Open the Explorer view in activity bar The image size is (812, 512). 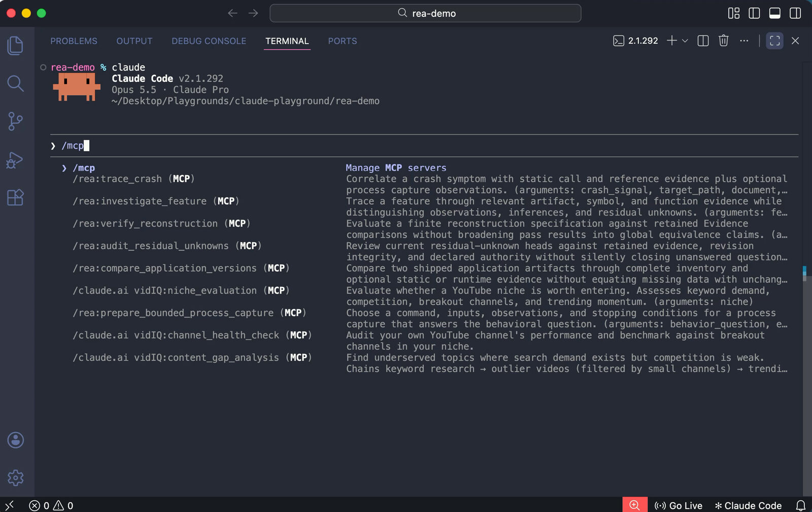tap(16, 46)
